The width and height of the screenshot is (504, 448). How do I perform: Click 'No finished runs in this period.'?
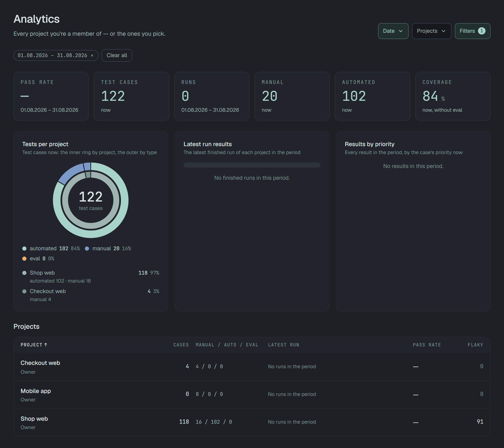pyautogui.click(x=252, y=178)
